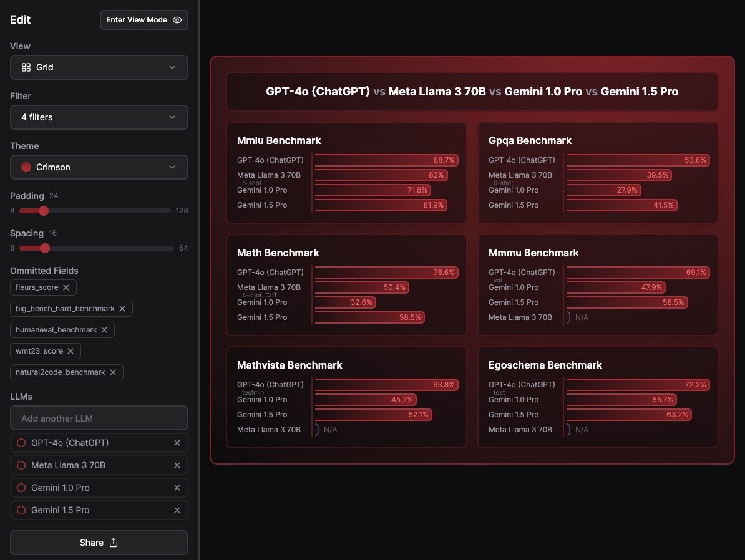Click the Mathvista Benchmark card title

pos(290,365)
